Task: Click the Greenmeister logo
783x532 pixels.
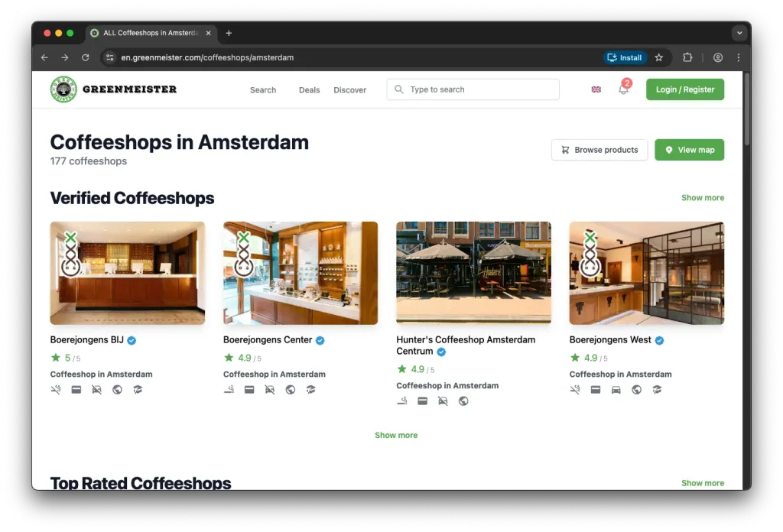Action: coord(113,89)
